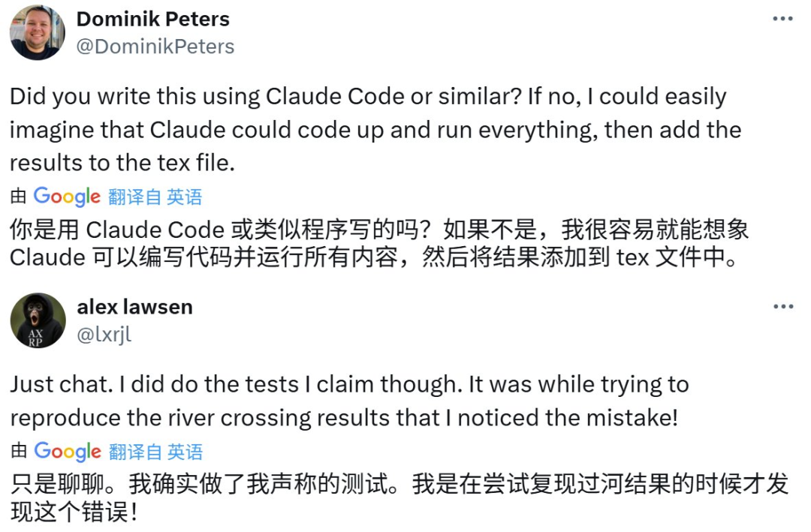Open more options on alex lawsen's tweet

point(782,307)
